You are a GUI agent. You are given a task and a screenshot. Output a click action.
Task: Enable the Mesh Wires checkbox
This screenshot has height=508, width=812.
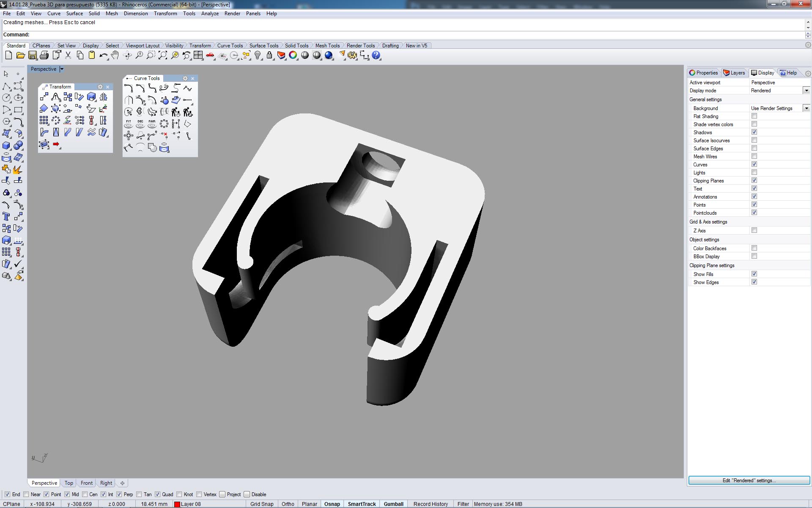click(x=754, y=156)
